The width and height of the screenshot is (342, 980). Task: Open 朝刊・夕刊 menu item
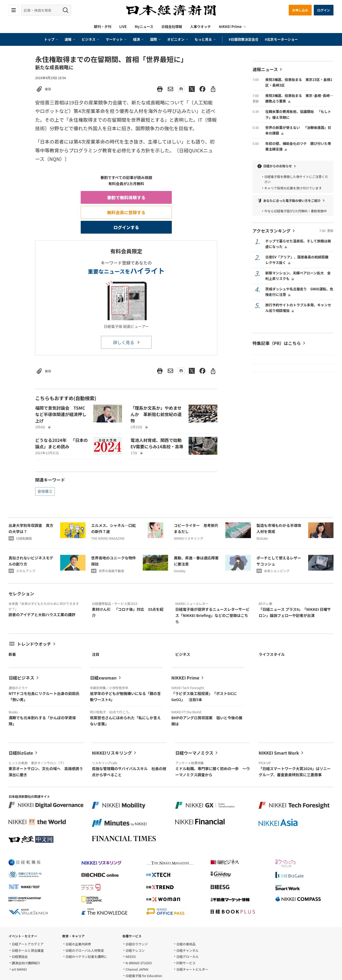[103, 27]
